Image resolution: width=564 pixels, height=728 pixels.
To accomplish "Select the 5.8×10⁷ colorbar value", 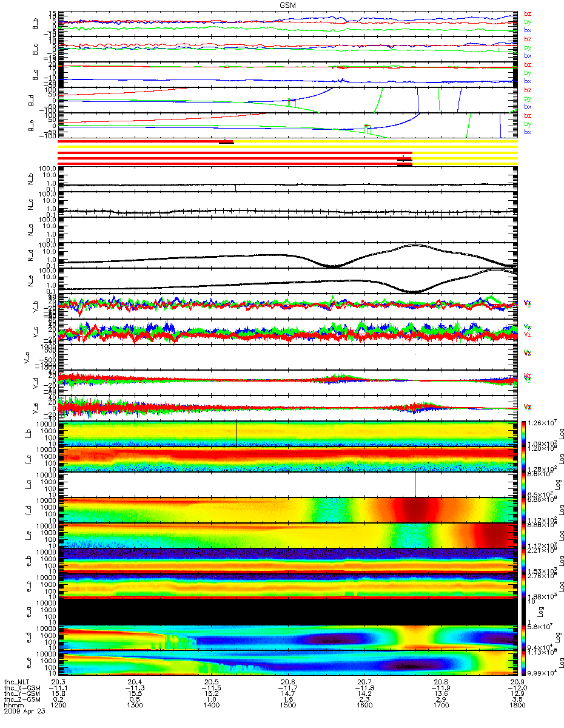I will tap(540, 625).
